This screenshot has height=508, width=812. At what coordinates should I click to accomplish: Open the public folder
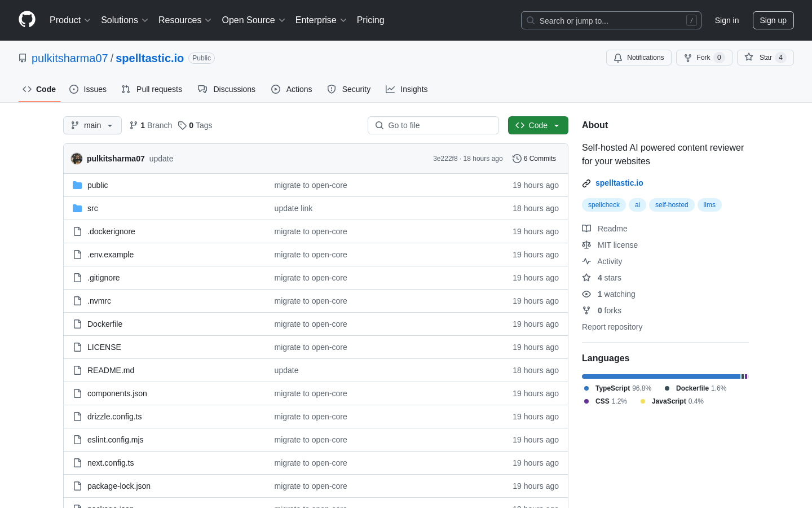pyautogui.click(x=98, y=185)
